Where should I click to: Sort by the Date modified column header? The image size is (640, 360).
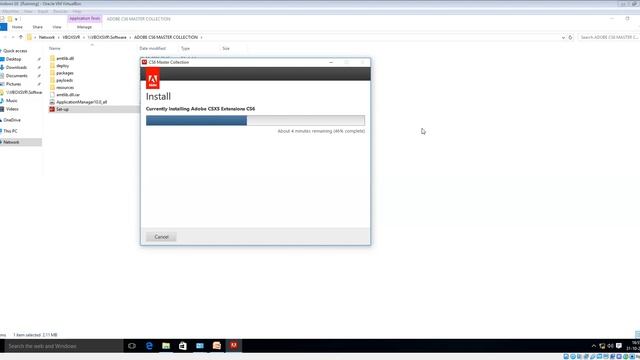153,48
